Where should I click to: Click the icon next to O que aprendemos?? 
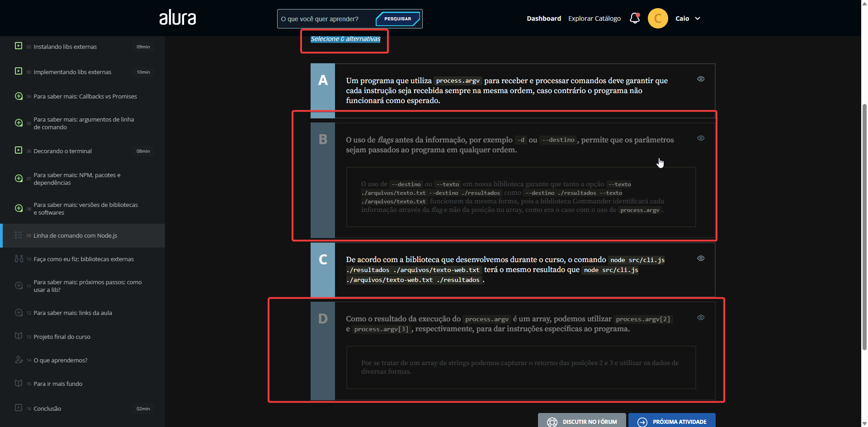(x=19, y=360)
